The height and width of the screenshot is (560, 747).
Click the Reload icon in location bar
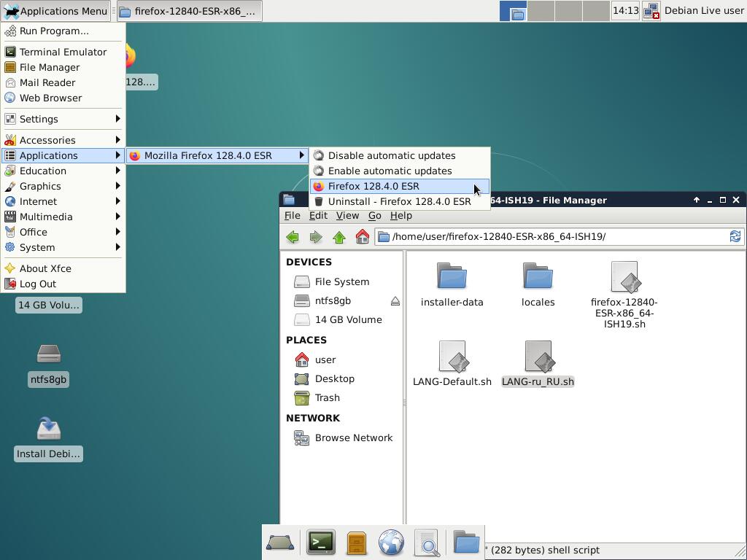735,236
